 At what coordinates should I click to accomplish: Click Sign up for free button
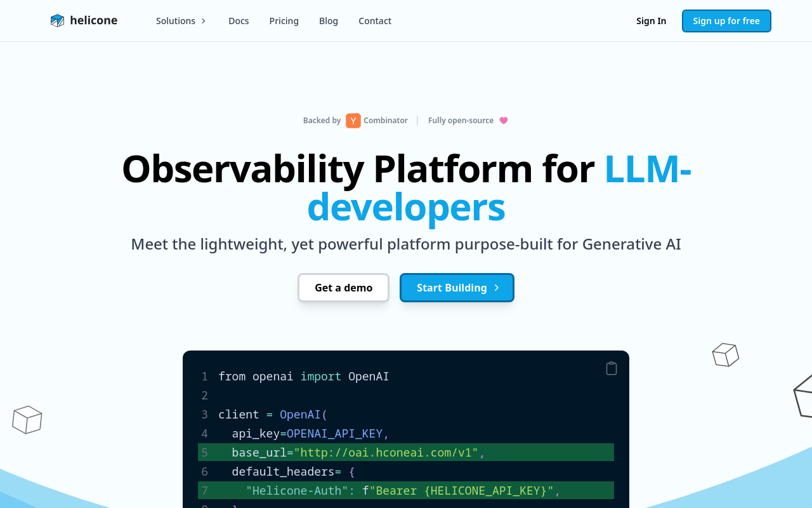(726, 21)
